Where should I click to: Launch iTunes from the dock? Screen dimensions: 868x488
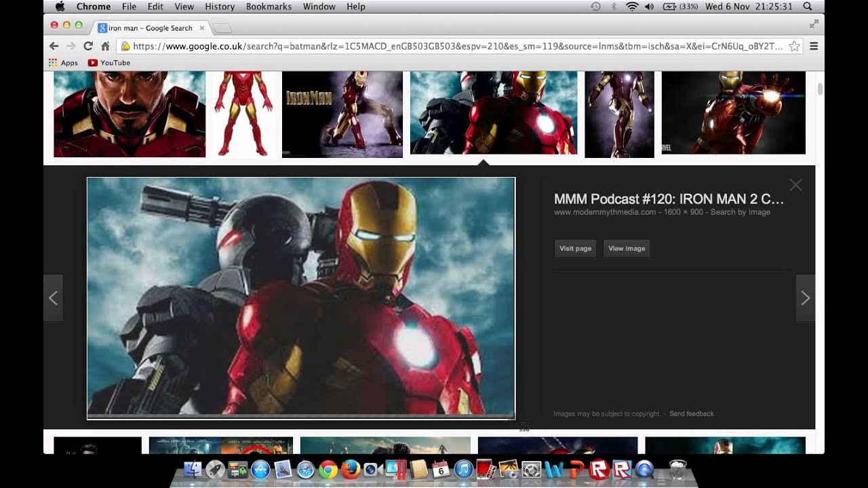tap(463, 469)
